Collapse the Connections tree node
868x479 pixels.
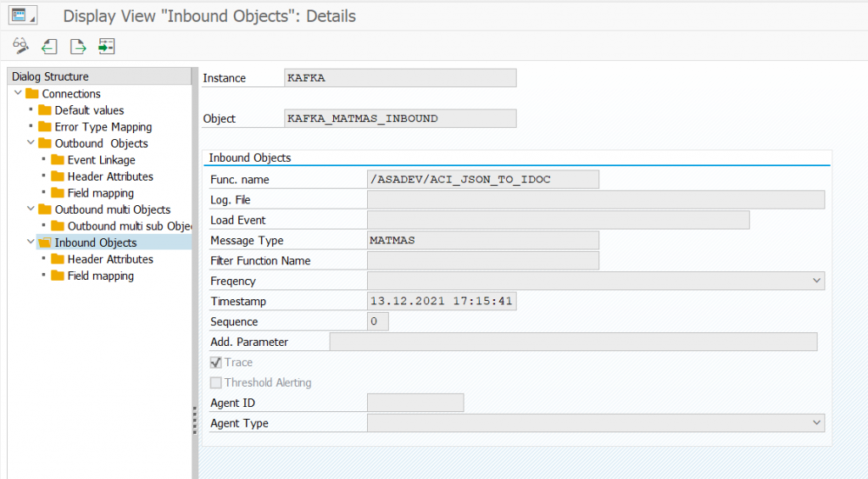click(19, 93)
